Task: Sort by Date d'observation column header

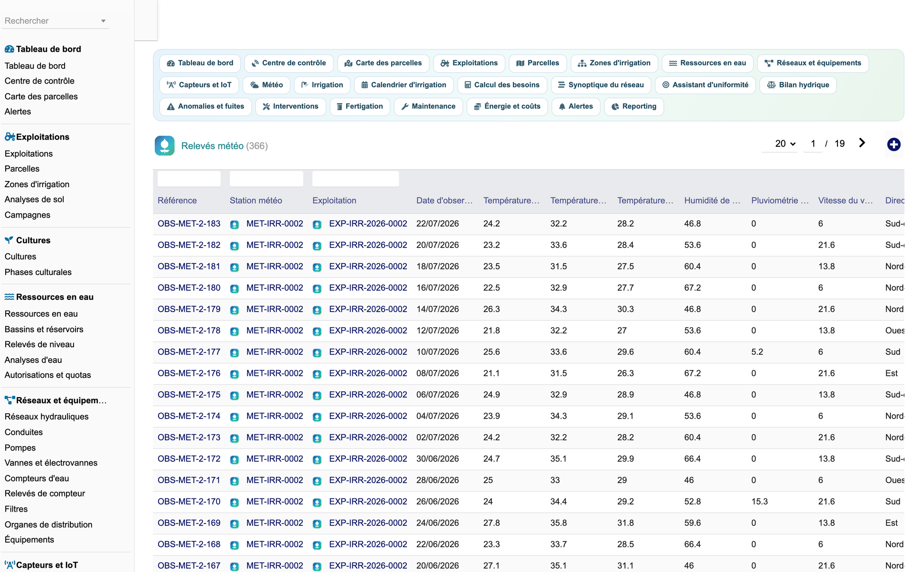Action: [x=444, y=200]
